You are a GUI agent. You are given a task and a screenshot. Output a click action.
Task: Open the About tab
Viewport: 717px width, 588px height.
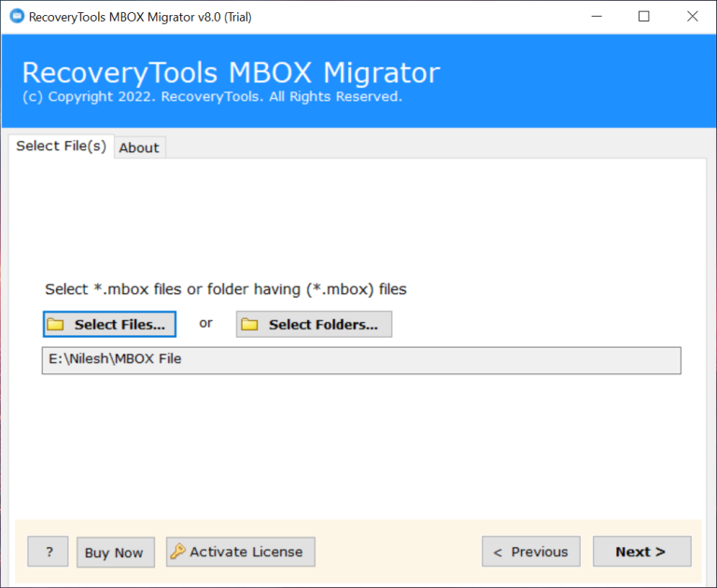[x=139, y=147]
